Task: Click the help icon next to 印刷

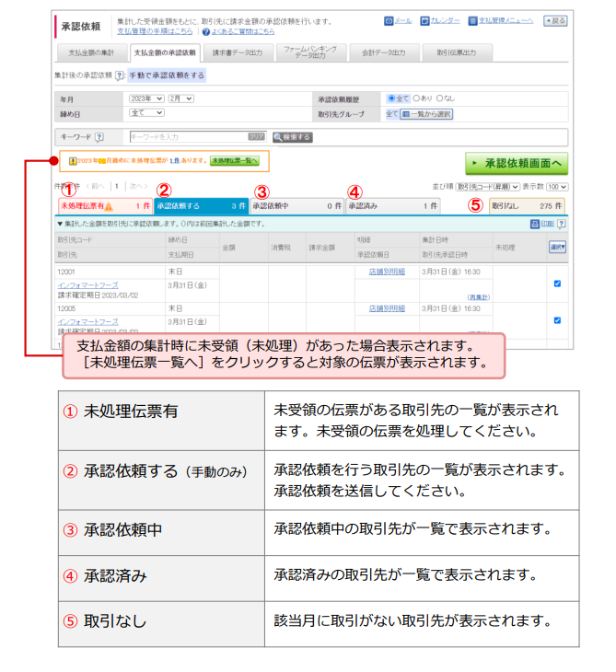Action: point(561,224)
